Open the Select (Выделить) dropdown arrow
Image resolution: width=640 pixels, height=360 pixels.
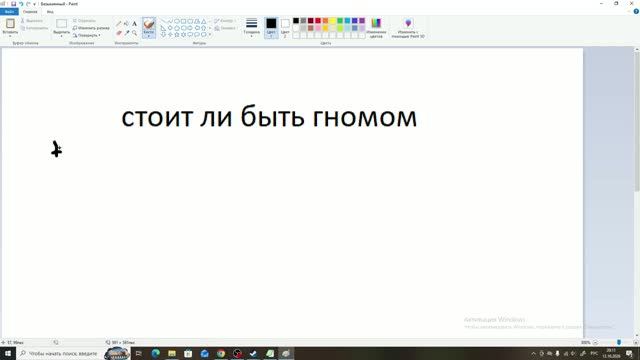[x=62, y=36]
